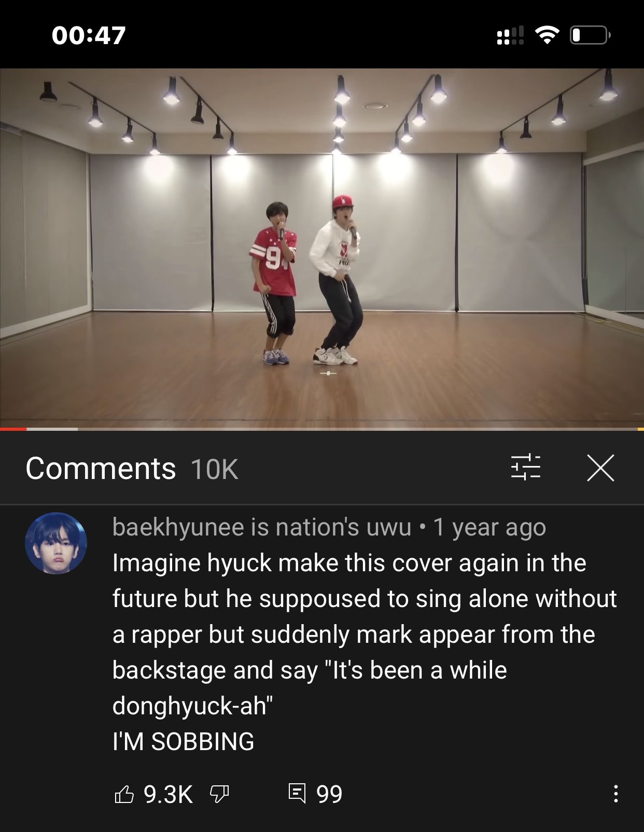644x832 pixels.
Task: Tap the "I'M SOBBING" comment text
Action: point(184,741)
